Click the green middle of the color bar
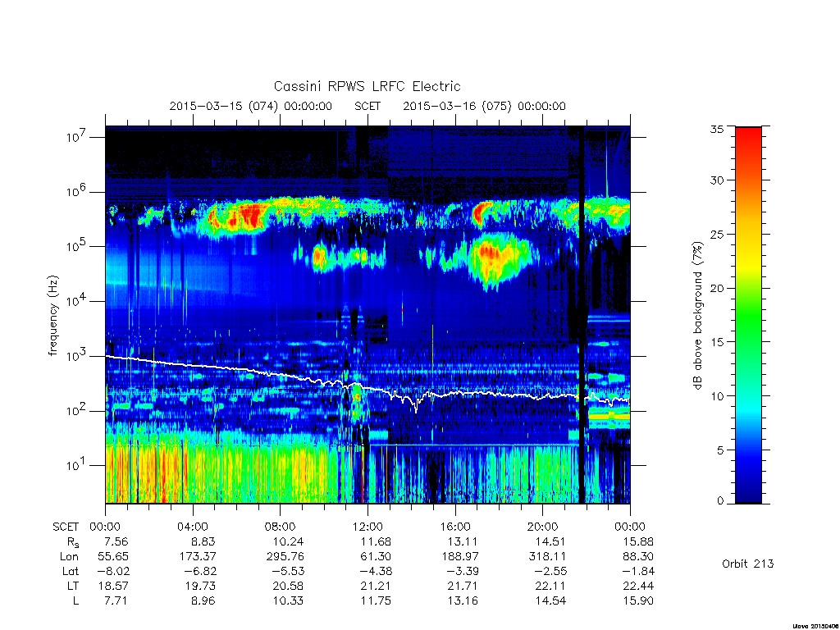840x630 pixels. coord(748,316)
